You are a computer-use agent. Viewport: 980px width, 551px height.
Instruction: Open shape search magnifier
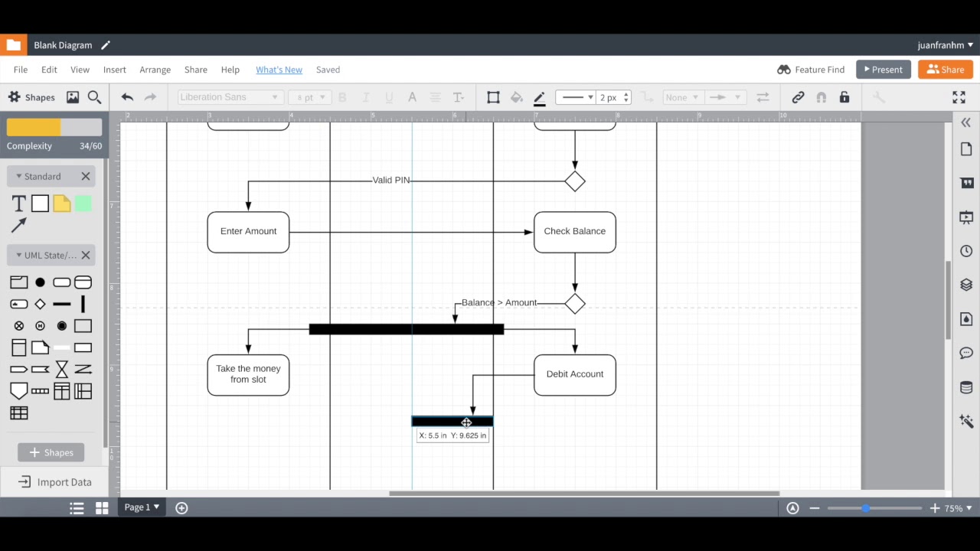[x=94, y=97]
